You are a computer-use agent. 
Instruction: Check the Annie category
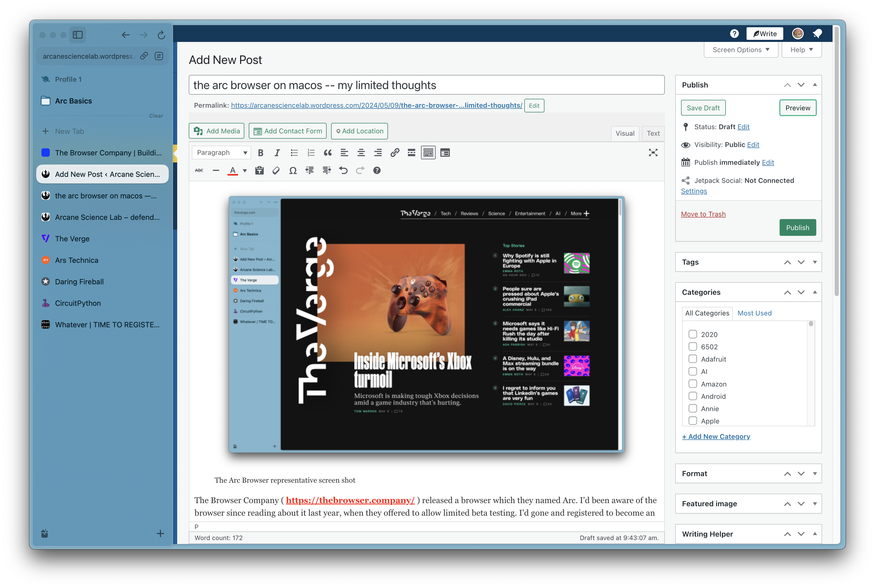693,408
